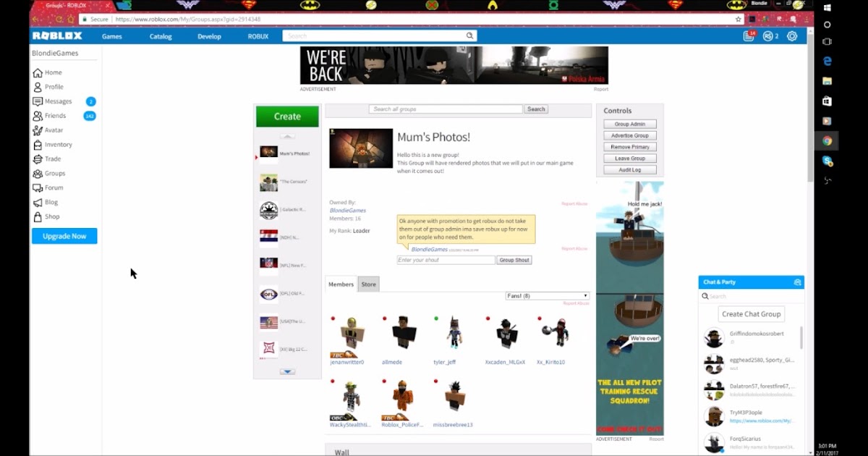Open the notifications icon in the header
Viewport: 868px width, 456px height.
click(749, 36)
